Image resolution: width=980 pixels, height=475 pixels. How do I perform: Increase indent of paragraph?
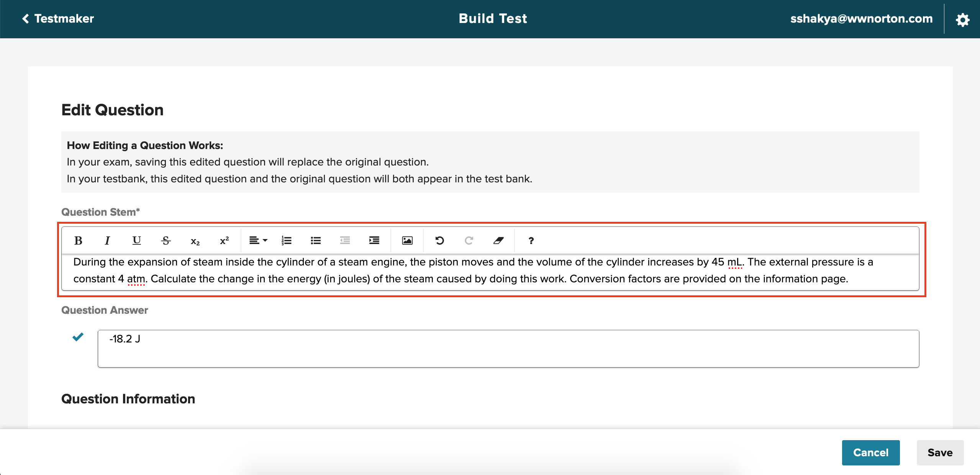pos(374,241)
